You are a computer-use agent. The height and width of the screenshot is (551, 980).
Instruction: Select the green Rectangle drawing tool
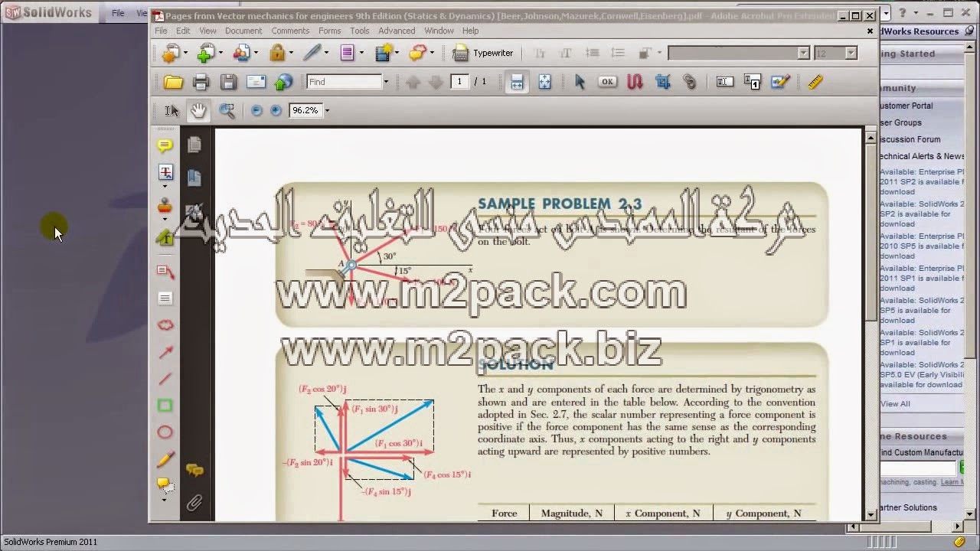click(165, 406)
